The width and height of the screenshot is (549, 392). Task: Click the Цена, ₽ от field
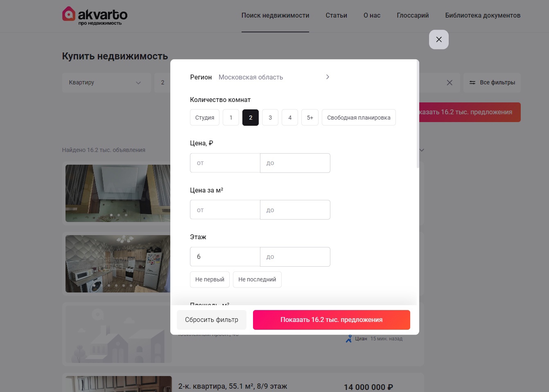(x=225, y=163)
